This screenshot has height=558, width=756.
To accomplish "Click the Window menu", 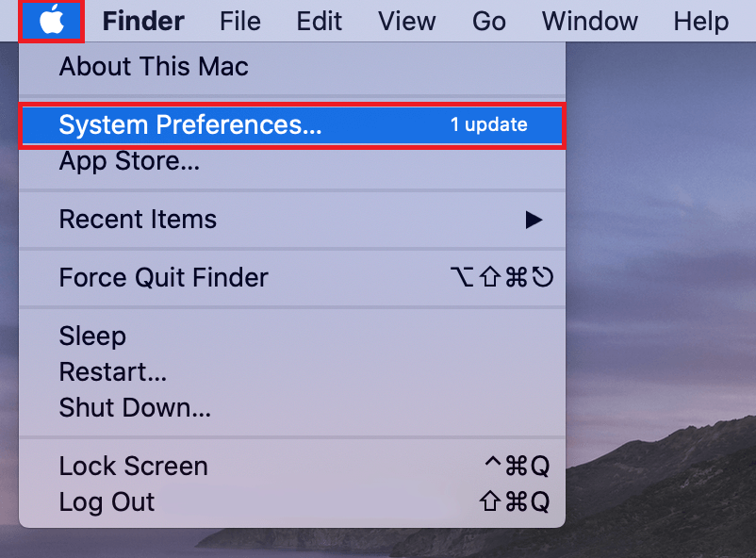I will 589,21.
